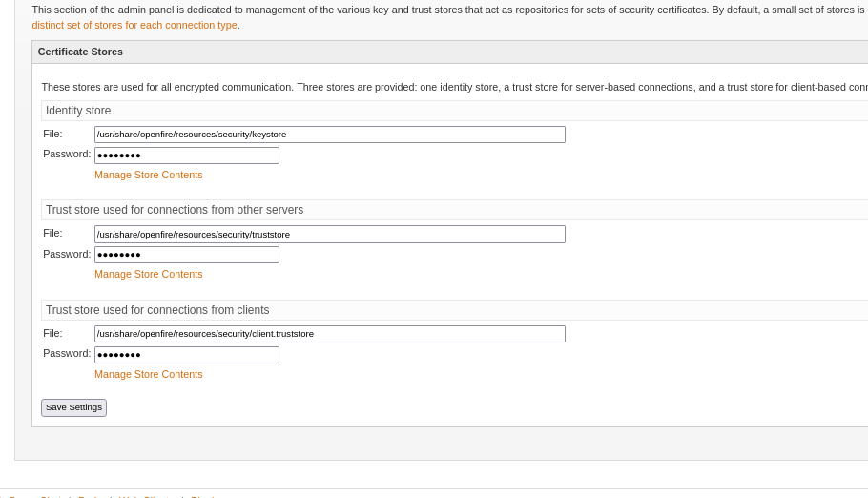Click the 'Password:' label under Identity store
This screenshot has width=868, height=498.
[67, 154]
